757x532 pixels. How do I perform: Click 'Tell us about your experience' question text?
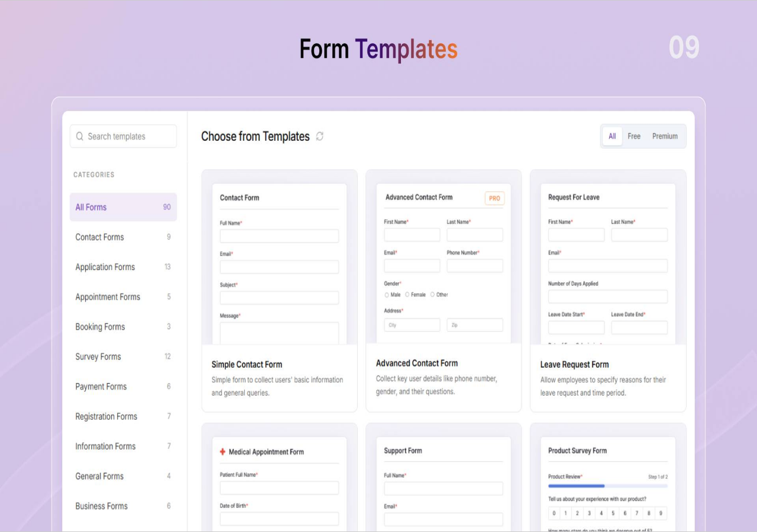pos(597,499)
